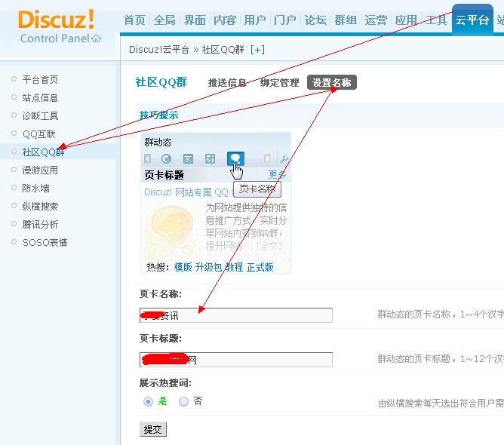Viewport: 504px width, 445px height.
Task: Open the 论坛 top menu
Action: click(315, 20)
